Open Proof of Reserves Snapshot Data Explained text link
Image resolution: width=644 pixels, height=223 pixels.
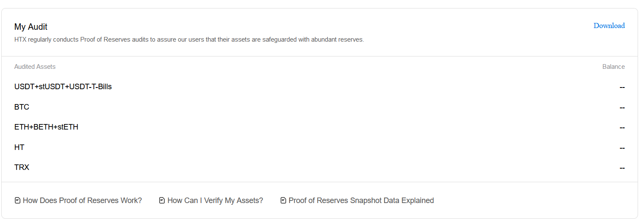tap(361, 200)
